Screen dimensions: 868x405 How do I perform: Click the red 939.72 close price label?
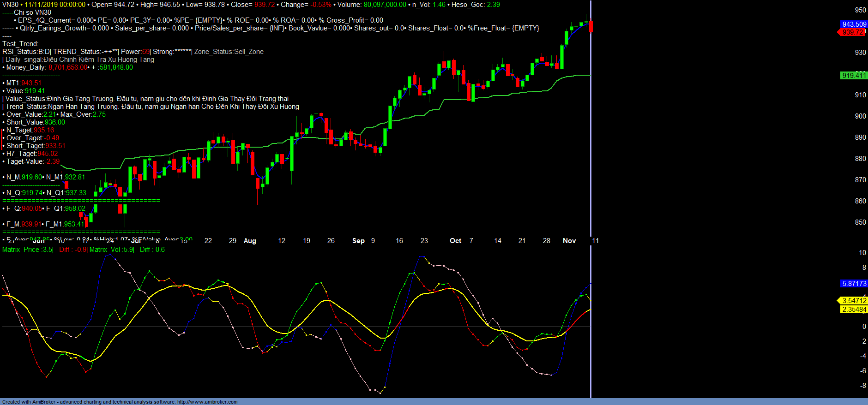[852, 32]
